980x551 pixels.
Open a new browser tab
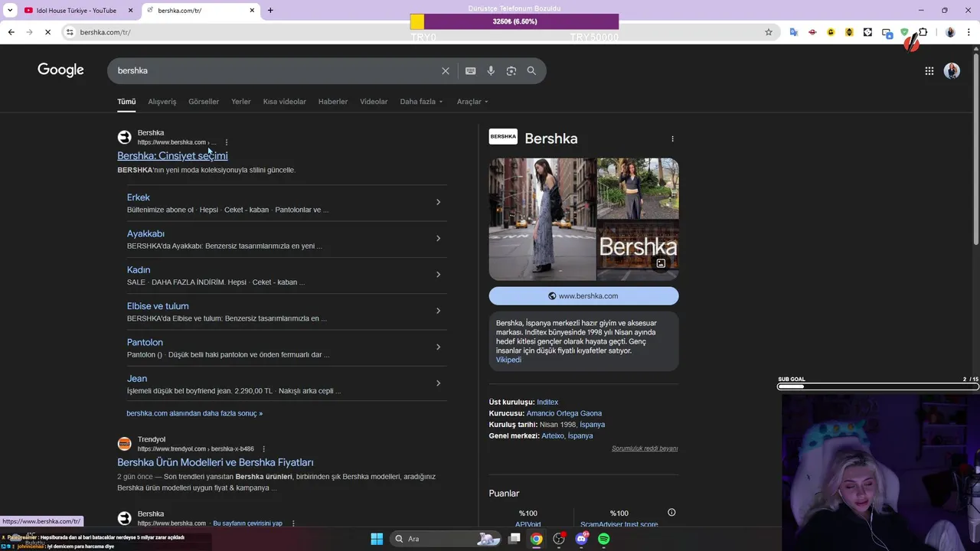click(270, 10)
